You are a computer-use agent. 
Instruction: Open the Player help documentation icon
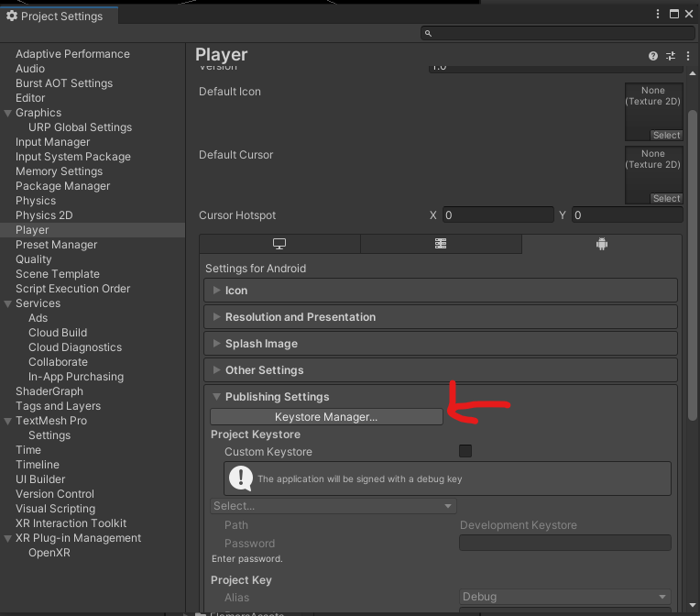coord(653,56)
